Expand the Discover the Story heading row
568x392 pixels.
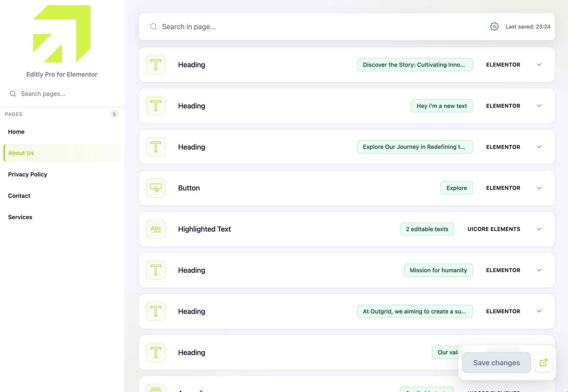click(539, 65)
